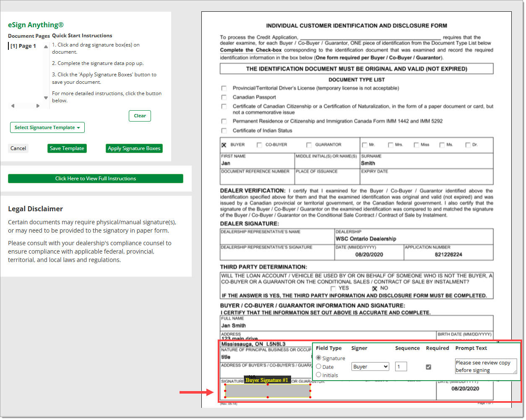Click WSC Ontario Dealership text

pyautogui.click(x=366, y=239)
